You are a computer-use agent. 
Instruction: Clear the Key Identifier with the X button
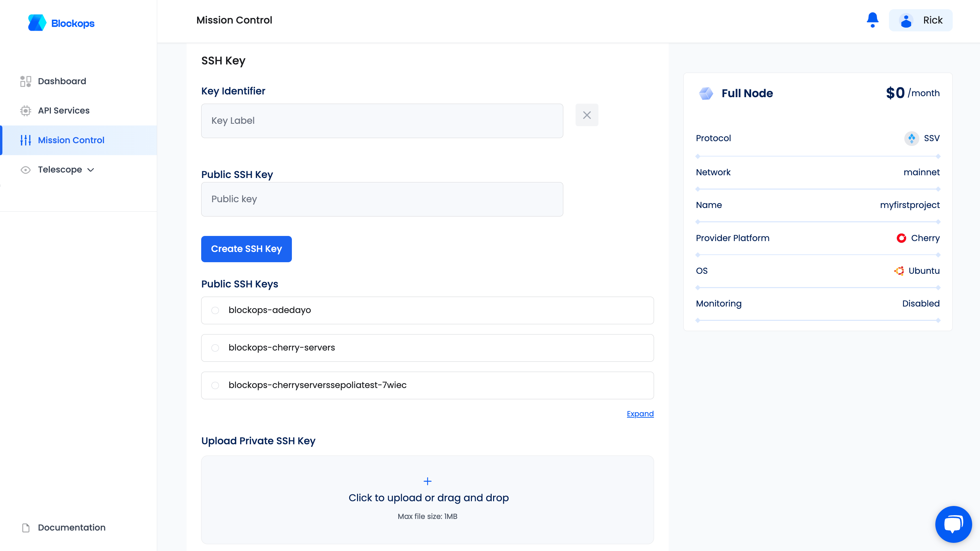point(586,115)
